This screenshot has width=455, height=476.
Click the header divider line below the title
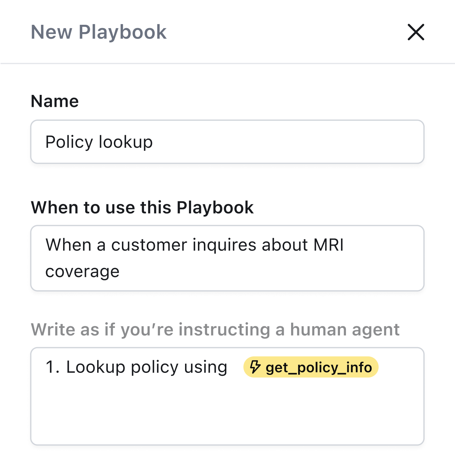click(x=227, y=63)
